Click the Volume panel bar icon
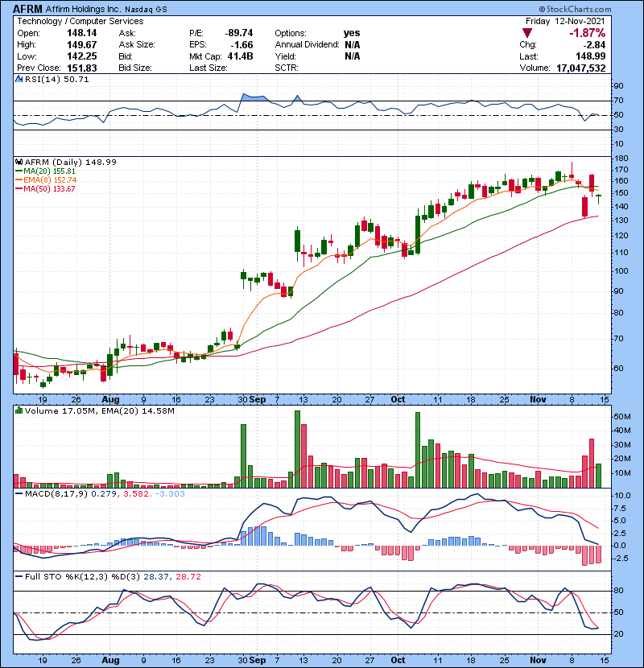The width and height of the screenshot is (644, 668). (19, 410)
